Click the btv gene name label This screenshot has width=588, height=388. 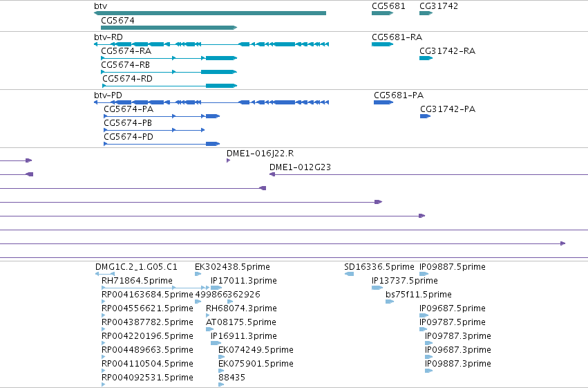pyautogui.click(x=100, y=6)
